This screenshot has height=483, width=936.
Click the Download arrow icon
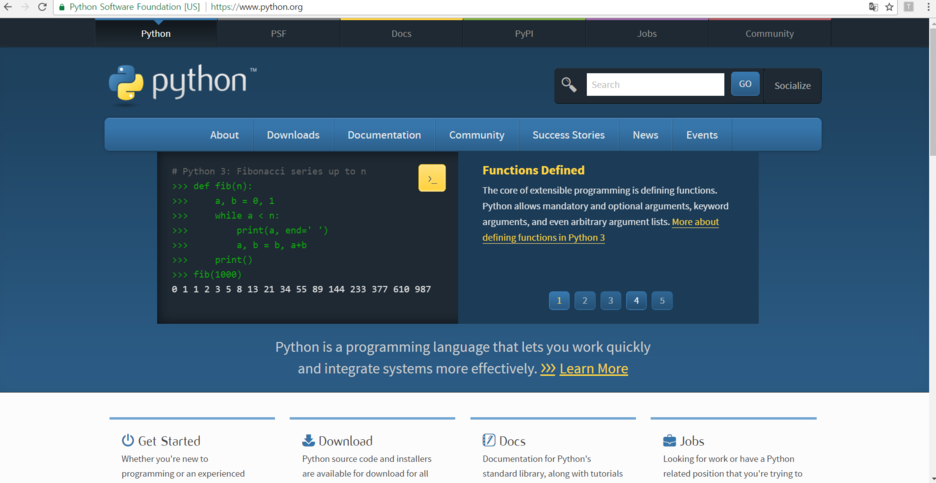(309, 441)
